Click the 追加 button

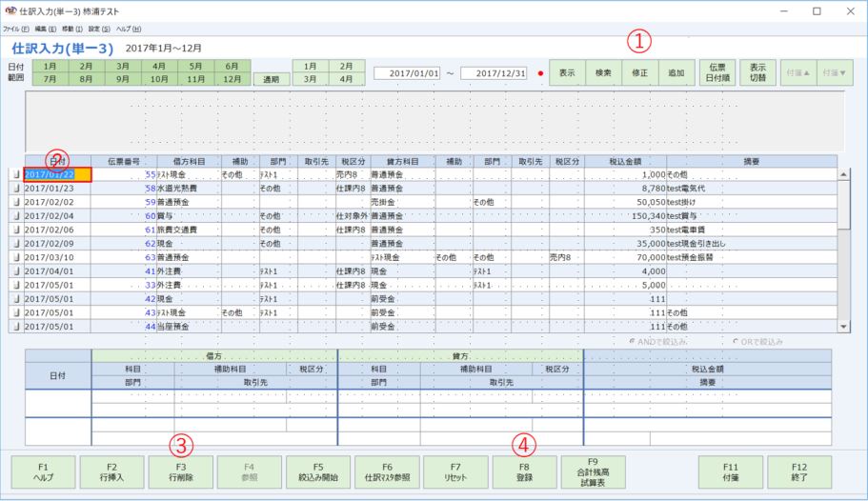coord(676,72)
